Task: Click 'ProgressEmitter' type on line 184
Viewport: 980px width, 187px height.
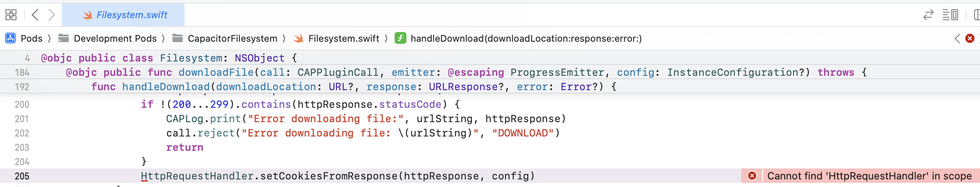Action: 557,72
